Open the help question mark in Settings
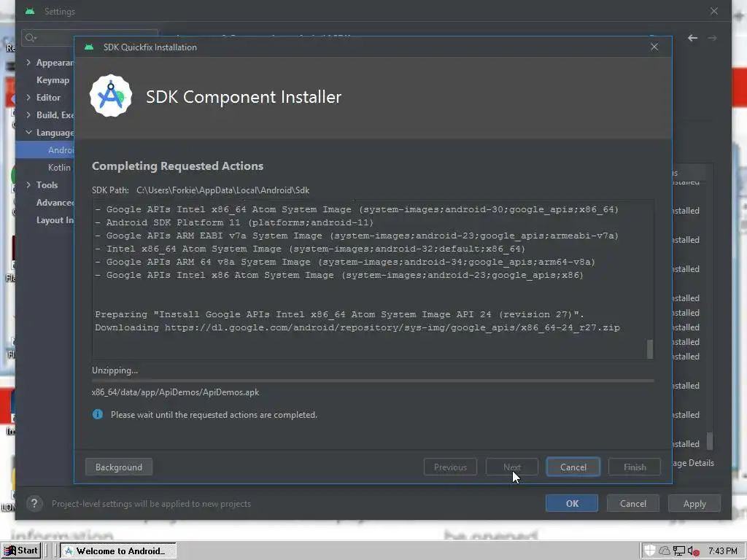Screen dimensions: 747x560 tap(34, 503)
